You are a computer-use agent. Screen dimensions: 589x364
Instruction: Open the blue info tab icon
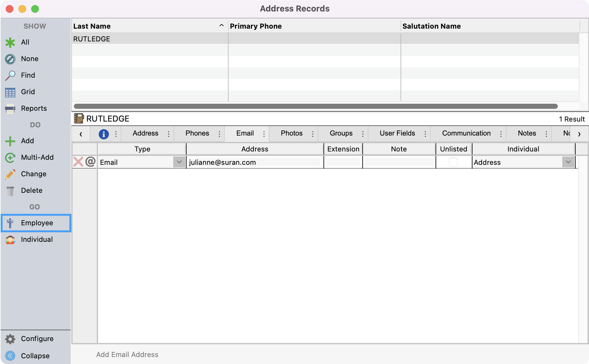(103, 134)
